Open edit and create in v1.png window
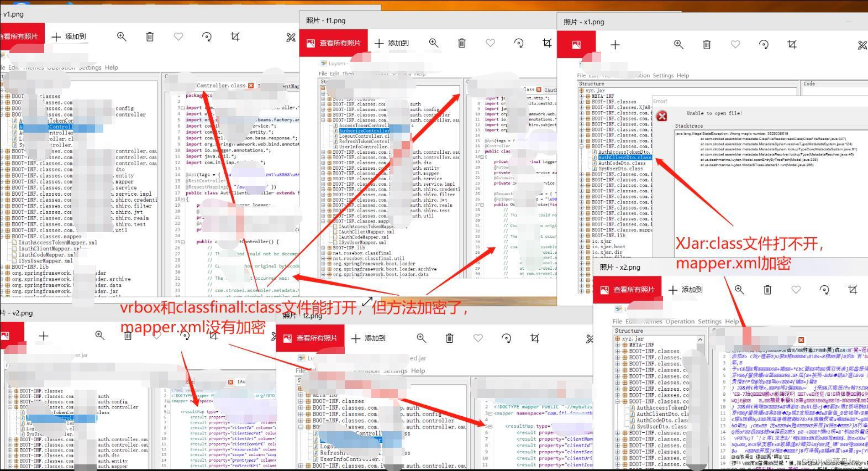This screenshot has height=471, width=868. tap(291, 37)
